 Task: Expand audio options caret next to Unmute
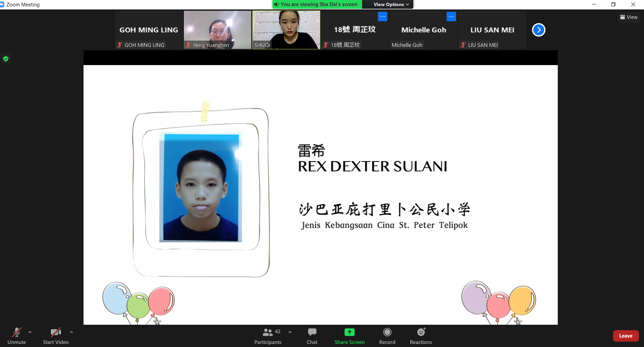[30, 332]
